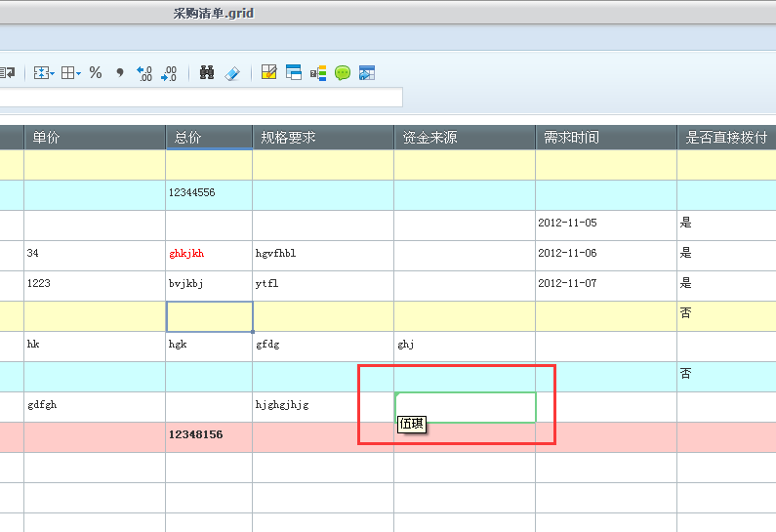Click the yellow cell edit icon
Image resolution: width=776 pixels, height=532 pixels.
pyautogui.click(x=268, y=72)
